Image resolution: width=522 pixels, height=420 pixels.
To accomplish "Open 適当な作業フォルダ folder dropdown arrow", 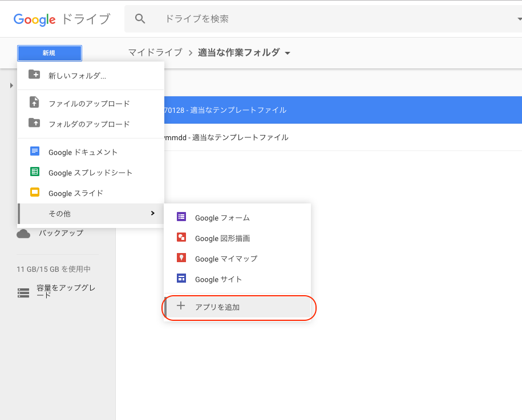I will [288, 53].
